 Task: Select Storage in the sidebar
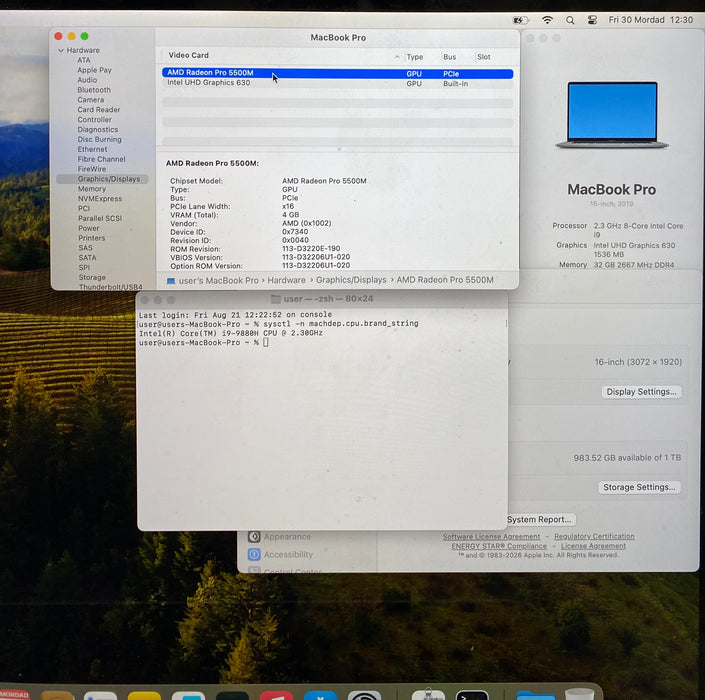(92, 278)
